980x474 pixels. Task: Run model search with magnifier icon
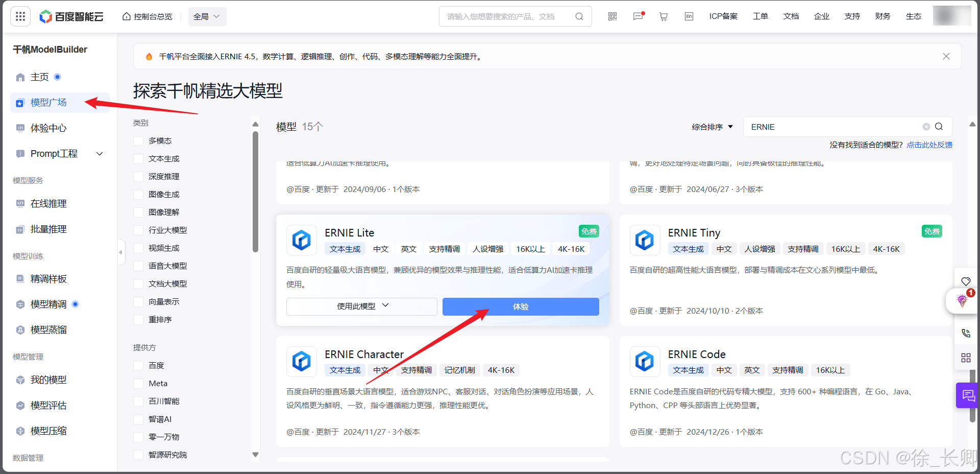[939, 127]
